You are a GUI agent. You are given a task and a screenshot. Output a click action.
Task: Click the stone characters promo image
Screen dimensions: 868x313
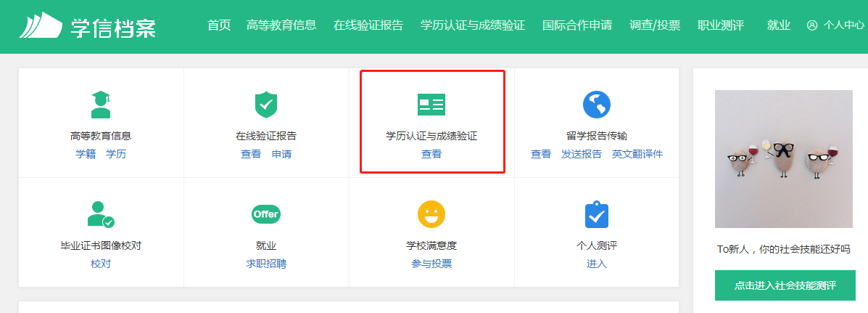tap(784, 159)
